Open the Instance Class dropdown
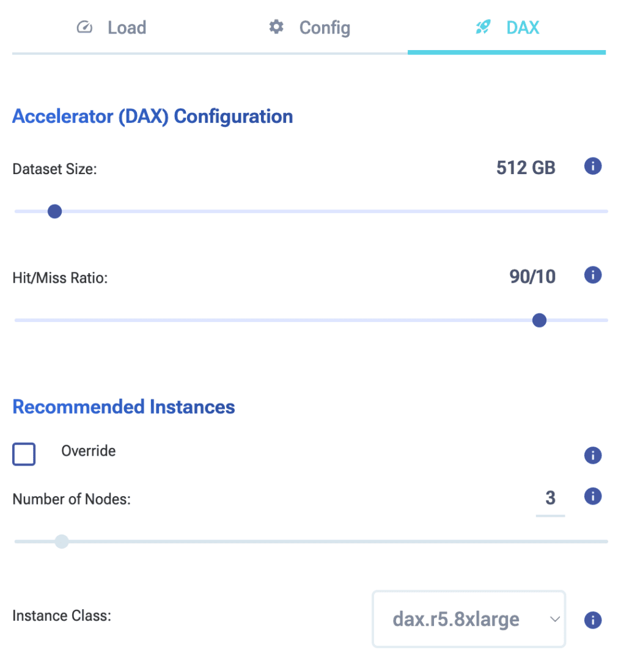Image resolution: width=621 pixels, height=672 pixels. [468, 619]
